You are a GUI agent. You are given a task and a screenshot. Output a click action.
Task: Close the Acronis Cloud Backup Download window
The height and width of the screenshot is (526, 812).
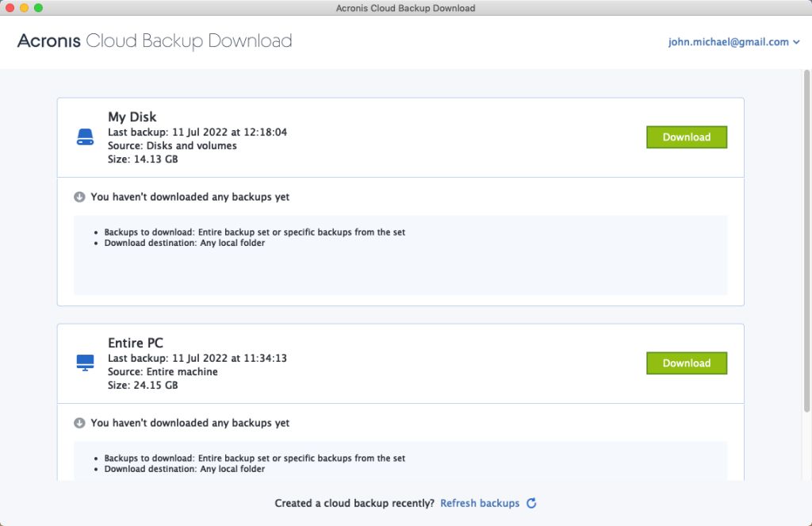point(10,8)
